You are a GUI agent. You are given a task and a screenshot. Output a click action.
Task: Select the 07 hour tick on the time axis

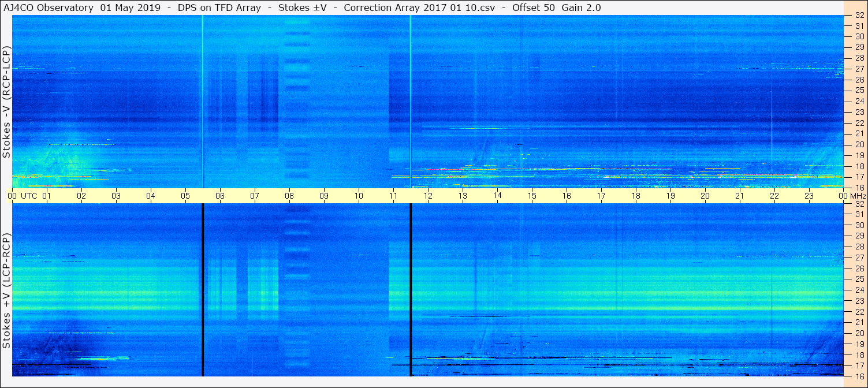pos(255,196)
